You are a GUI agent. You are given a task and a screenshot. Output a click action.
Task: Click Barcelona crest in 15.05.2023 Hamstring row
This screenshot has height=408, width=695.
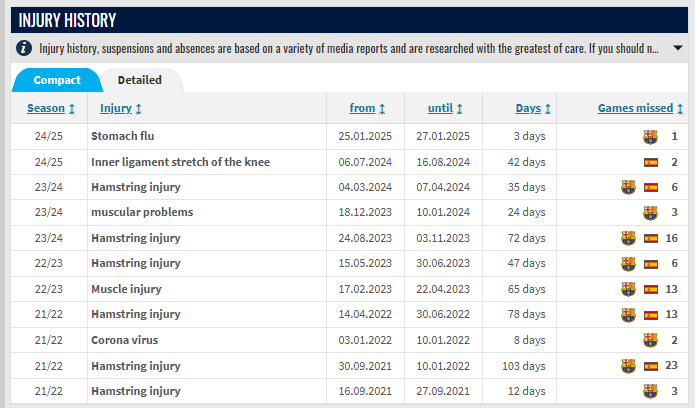[x=628, y=264]
